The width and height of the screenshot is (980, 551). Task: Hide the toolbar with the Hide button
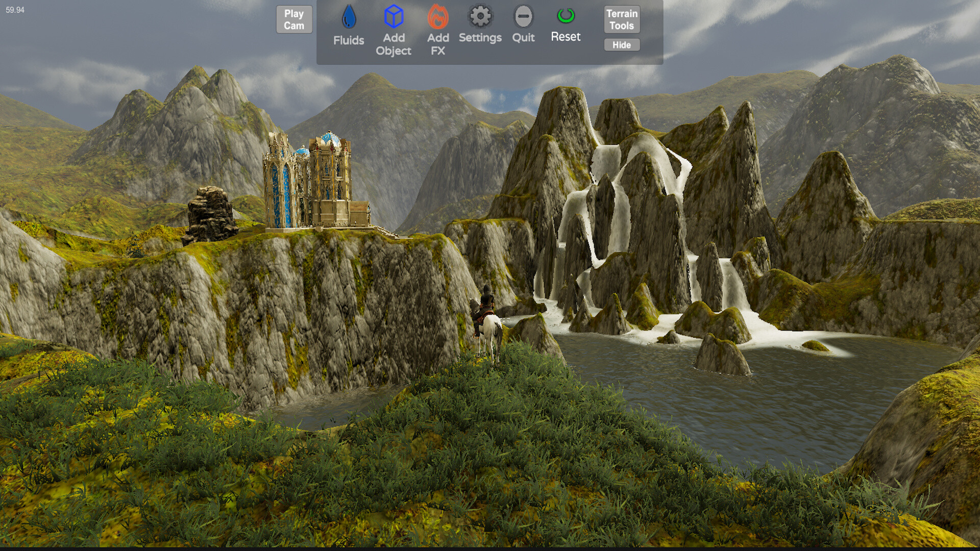pyautogui.click(x=621, y=45)
